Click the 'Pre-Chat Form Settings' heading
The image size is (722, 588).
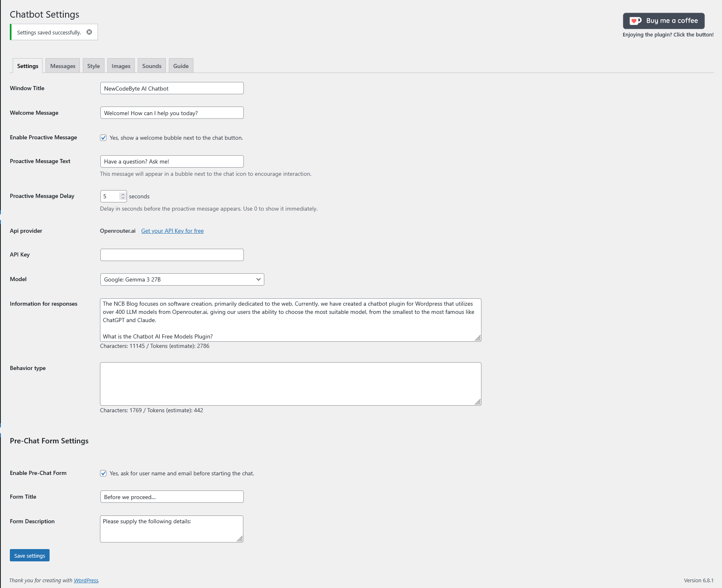click(49, 441)
